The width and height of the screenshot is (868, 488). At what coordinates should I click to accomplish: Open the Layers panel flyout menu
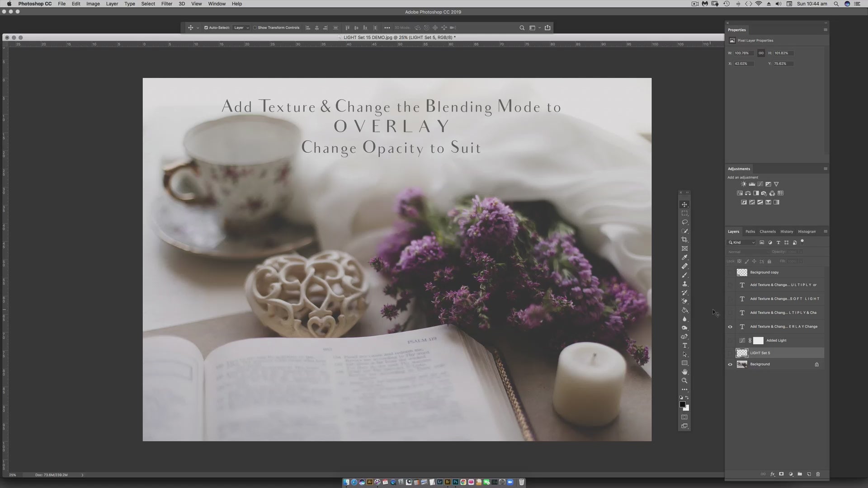click(x=825, y=231)
